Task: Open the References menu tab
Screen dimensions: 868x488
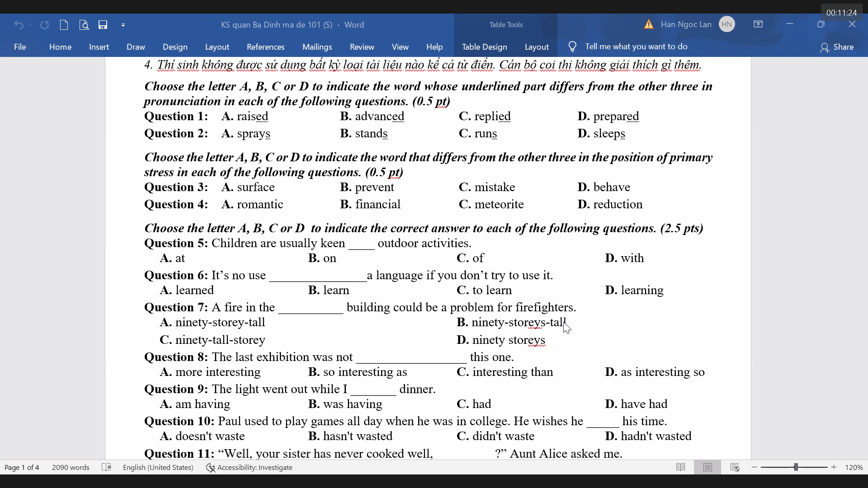Action: (x=265, y=47)
